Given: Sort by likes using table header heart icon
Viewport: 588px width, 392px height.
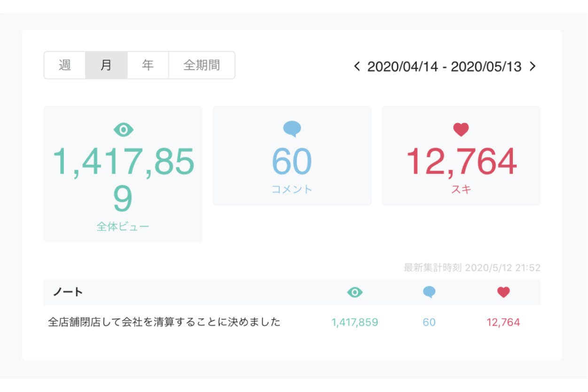Looking at the screenshot, I should 503,292.
